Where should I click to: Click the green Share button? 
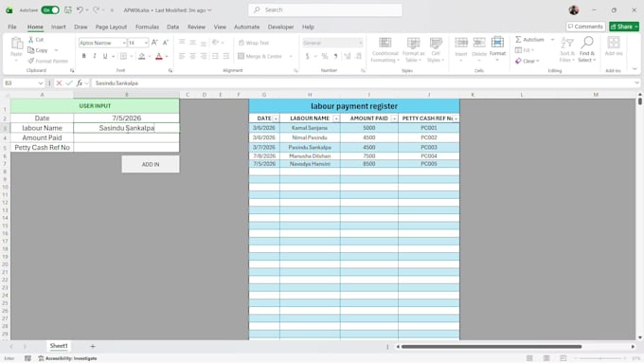[x=624, y=27]
